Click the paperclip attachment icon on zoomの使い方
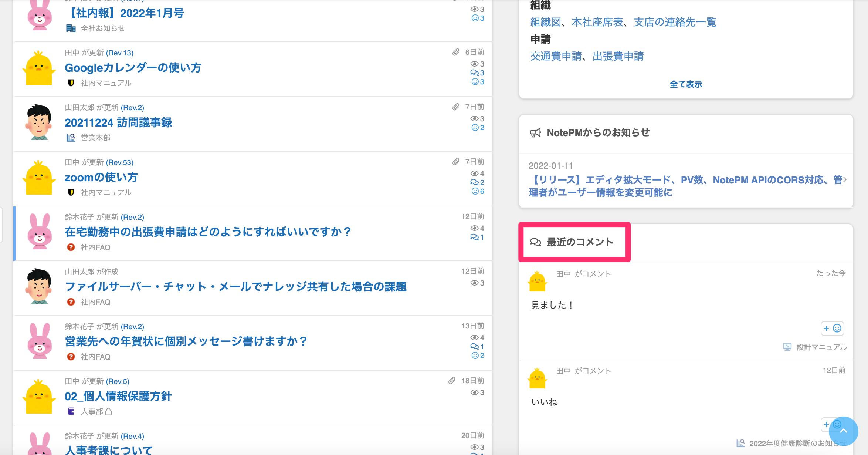The image size is (868, 455). coord(455,162)
